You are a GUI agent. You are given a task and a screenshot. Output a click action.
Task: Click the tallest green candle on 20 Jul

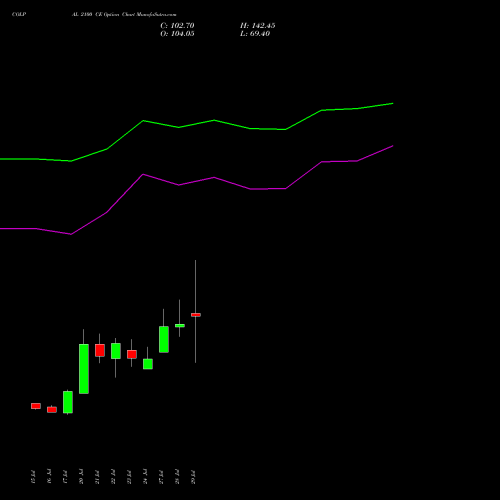[x=84, y=369]
